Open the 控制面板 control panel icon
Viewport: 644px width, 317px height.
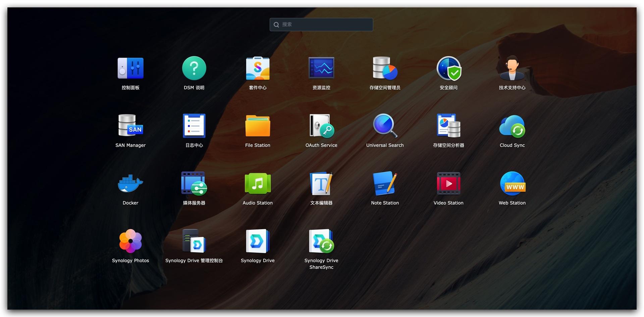click(130, 68)
